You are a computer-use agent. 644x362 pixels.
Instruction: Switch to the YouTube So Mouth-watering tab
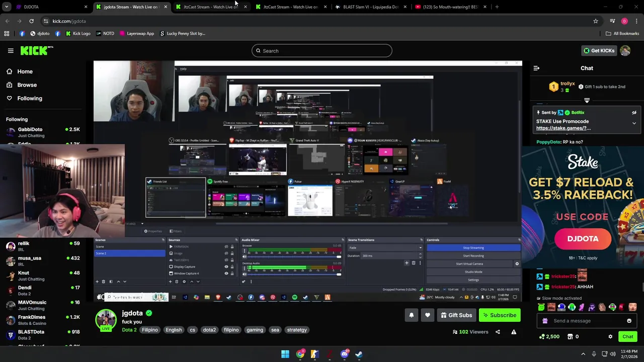point(450,7)
